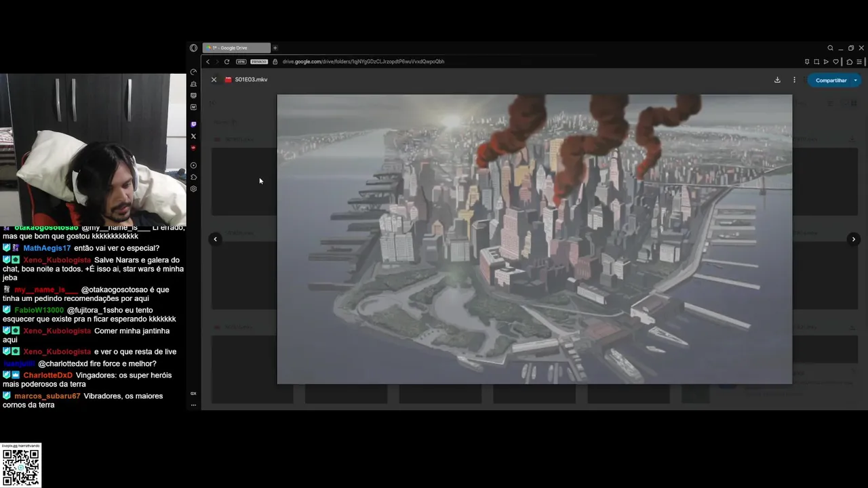Screen dimensions: 868x488
Task: Add page to bookmarks with heart icon
Action: click(835, 62)
